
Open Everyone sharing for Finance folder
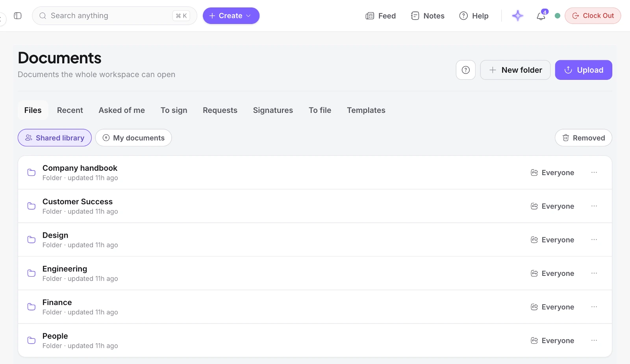552,307
